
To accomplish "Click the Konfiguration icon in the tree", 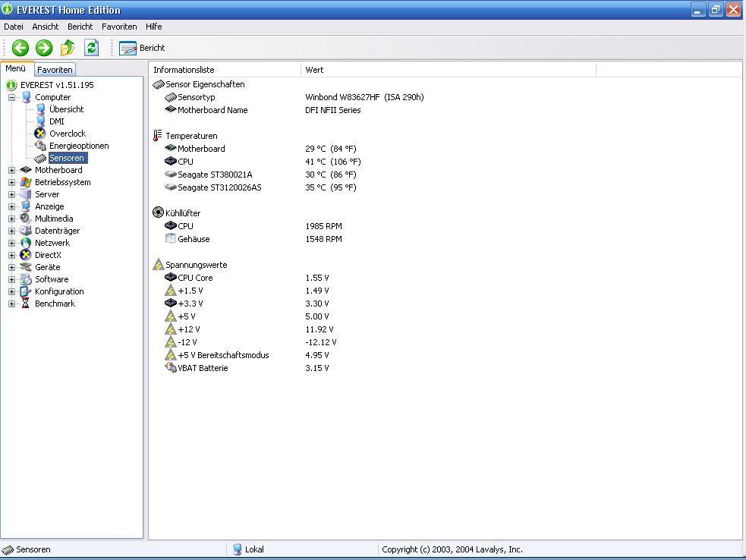I will 26,291.
